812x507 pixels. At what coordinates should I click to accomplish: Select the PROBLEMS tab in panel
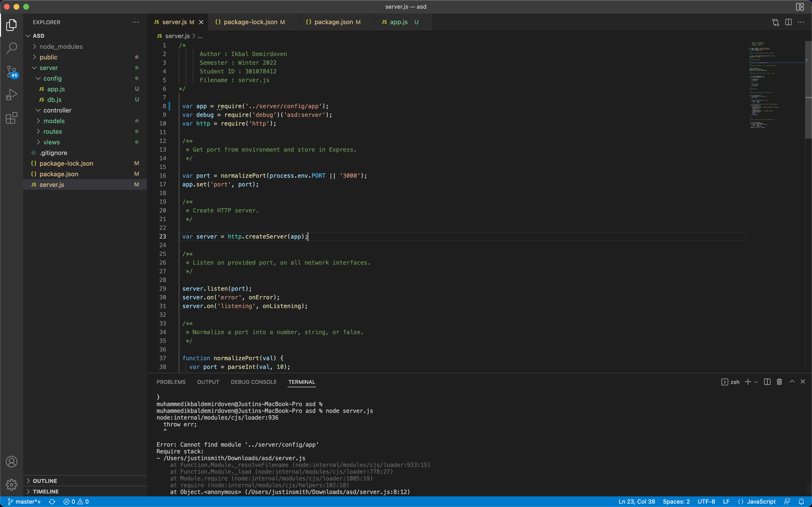(171, 381)
